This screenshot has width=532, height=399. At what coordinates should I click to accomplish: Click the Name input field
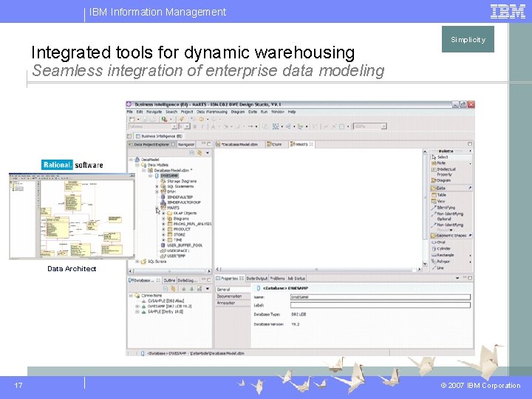(381, 297)
